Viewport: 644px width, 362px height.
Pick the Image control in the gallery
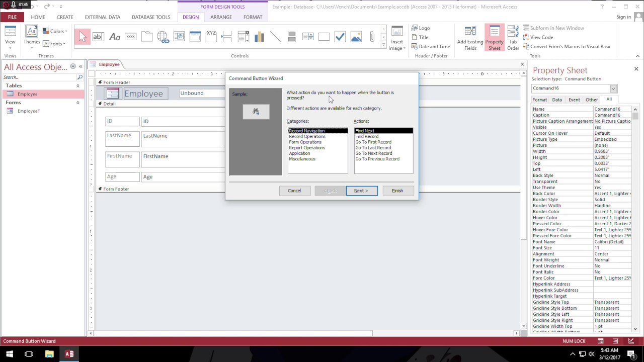tap(356, 37)
